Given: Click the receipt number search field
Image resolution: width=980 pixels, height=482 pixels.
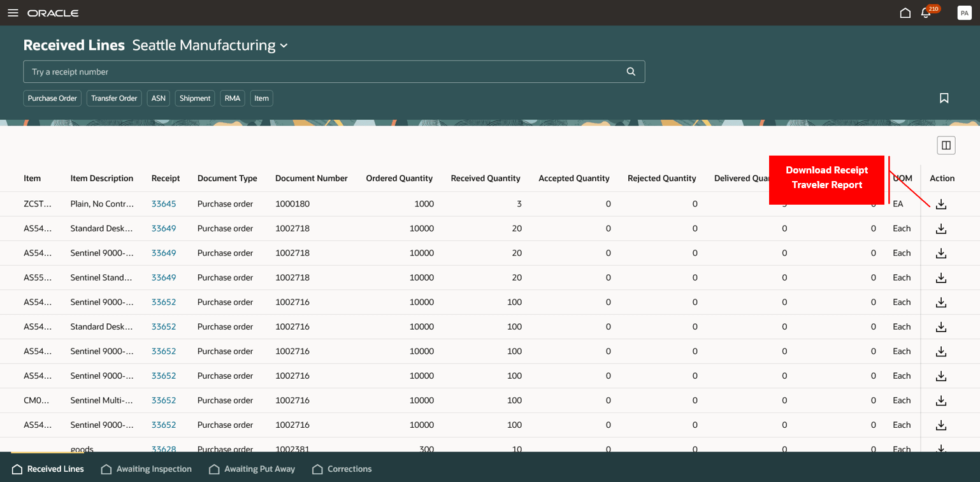Looking at the screenshot, I should tap(319, 71).
